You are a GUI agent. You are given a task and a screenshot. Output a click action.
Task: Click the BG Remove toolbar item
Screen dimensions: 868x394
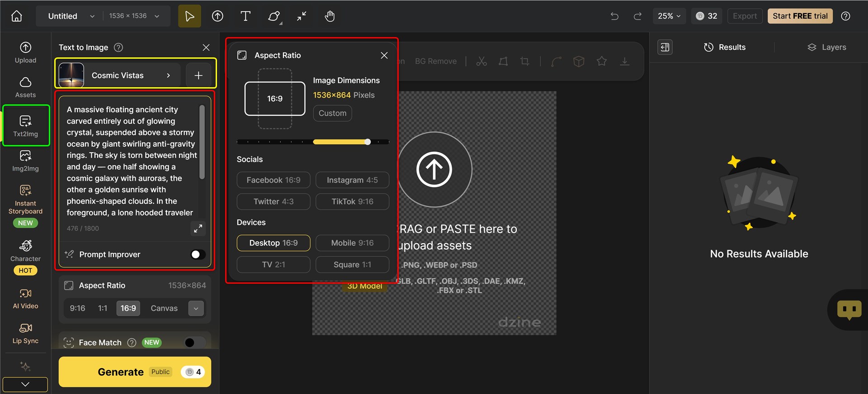coord(436,61)
